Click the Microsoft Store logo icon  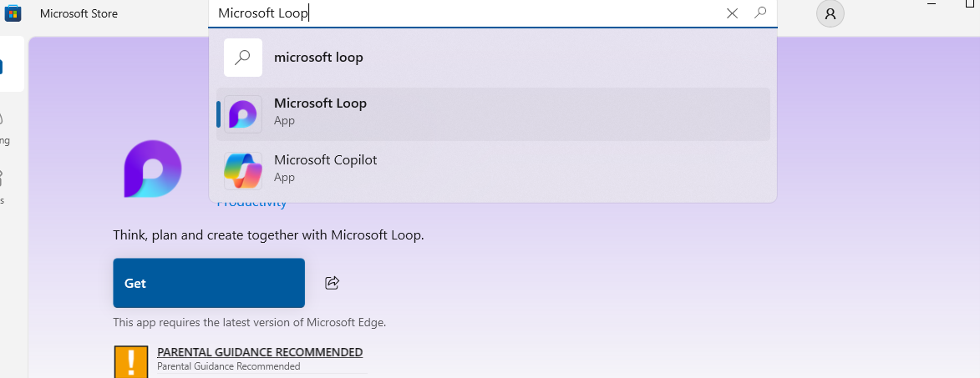[x=13, y=13]
